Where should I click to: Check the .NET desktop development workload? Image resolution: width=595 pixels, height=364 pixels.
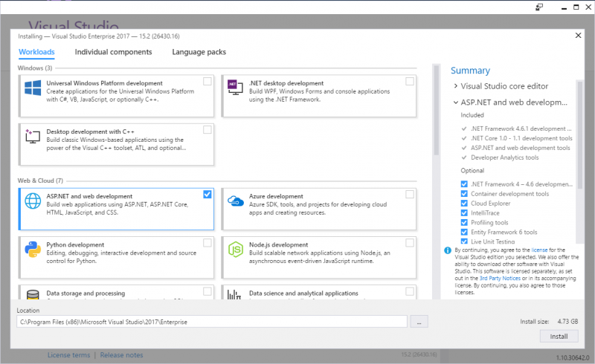(x=410, y=81)
